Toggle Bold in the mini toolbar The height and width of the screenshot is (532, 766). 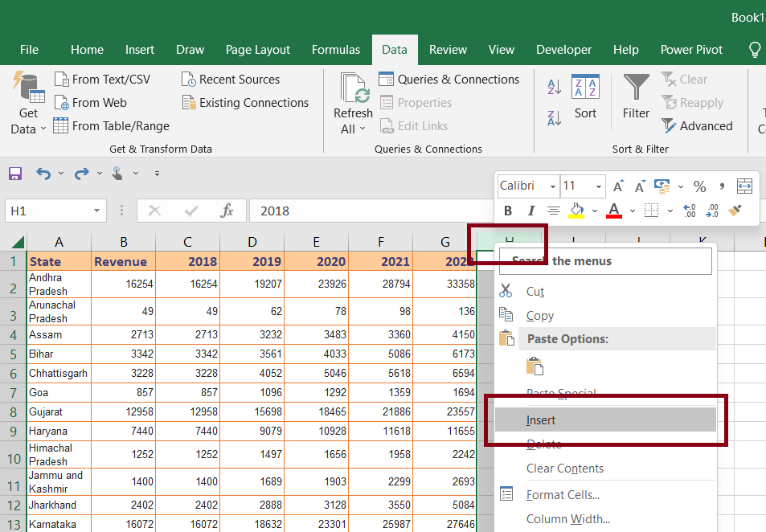coord(508,211)
